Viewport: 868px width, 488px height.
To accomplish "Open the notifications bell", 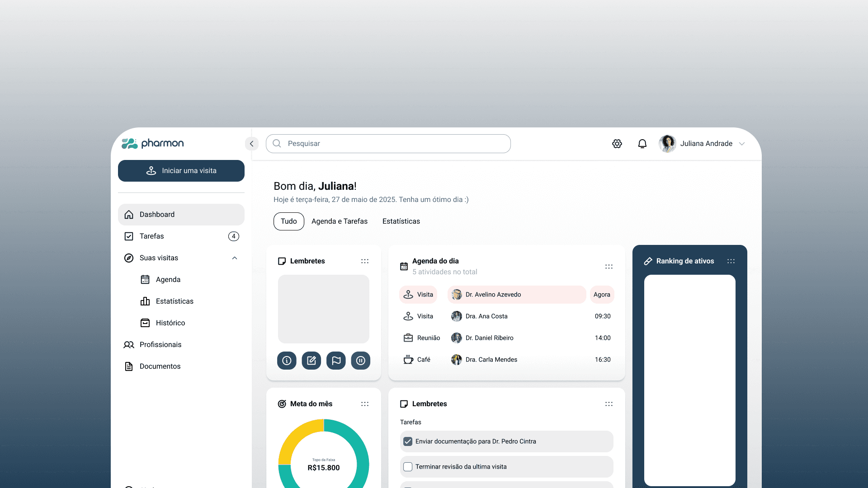I will click(642, 144).
